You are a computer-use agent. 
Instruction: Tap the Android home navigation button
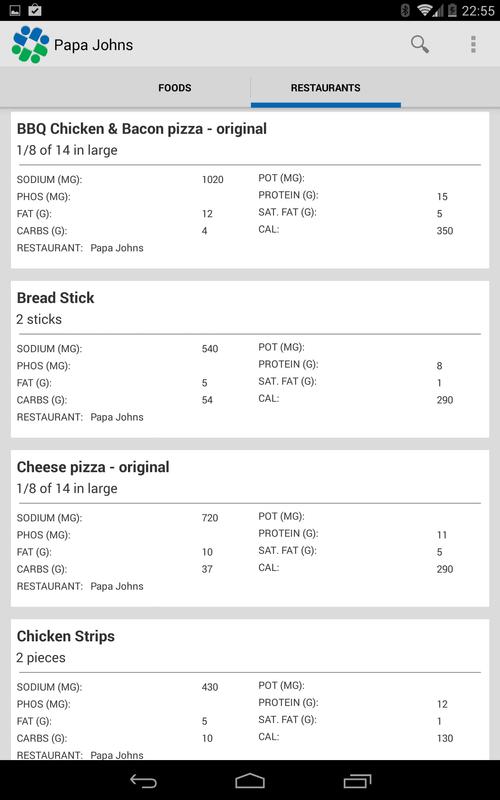(x=250, y=781)
